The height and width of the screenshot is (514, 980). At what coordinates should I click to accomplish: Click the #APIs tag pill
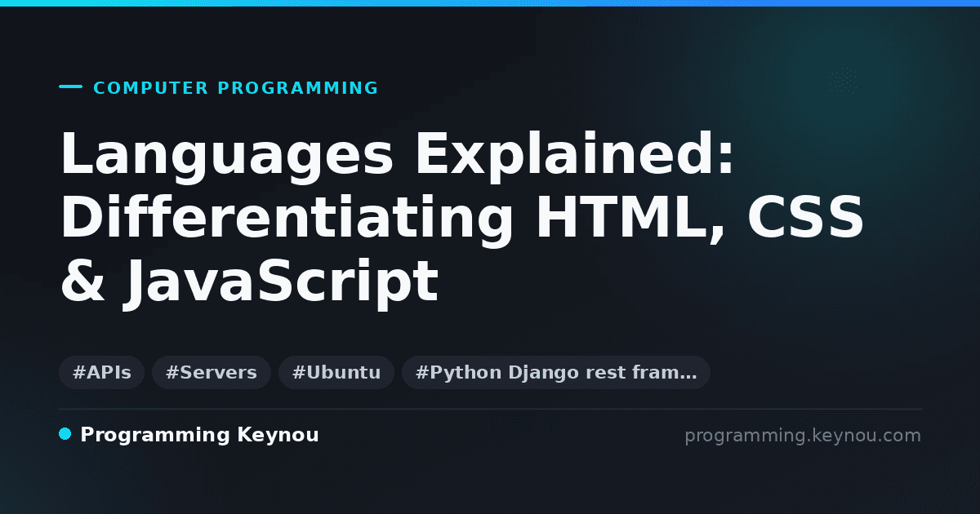click(x=102, y=373)
